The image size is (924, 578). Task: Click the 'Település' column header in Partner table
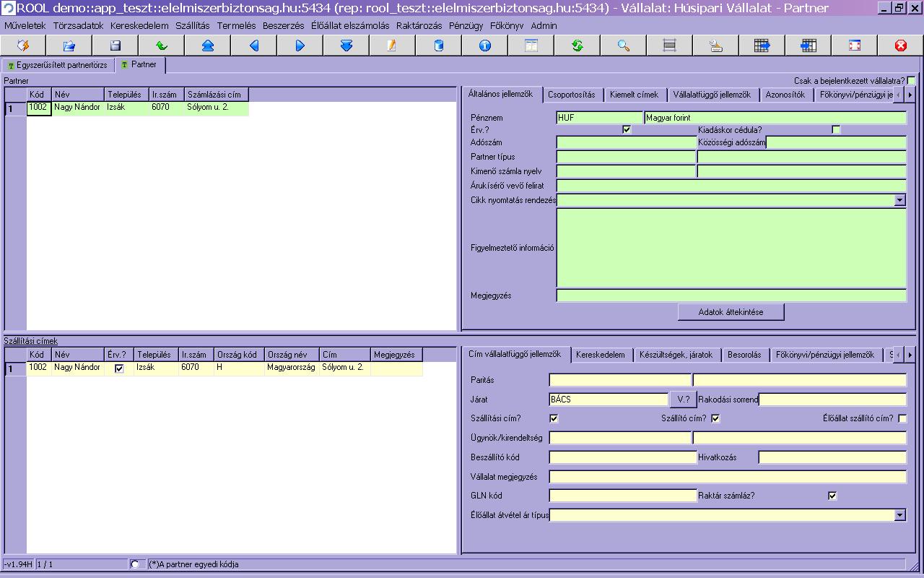(126, 95)
